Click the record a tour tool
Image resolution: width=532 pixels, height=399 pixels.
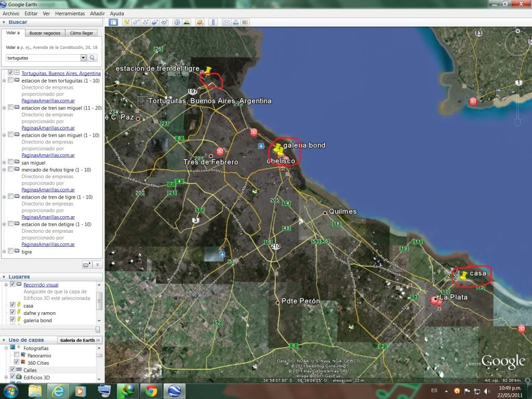tap(165, 22)
